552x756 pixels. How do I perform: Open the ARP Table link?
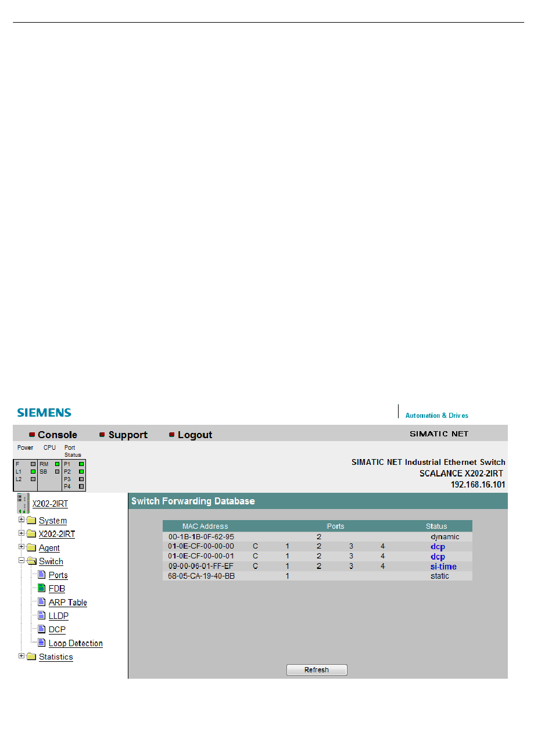pyautogui.click(x=68, y=603)
